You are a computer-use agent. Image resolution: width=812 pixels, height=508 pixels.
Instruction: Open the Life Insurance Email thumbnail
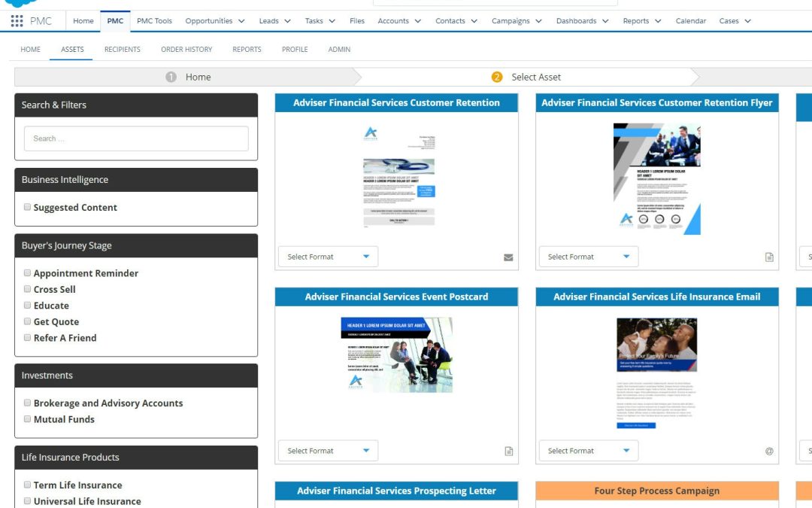(x=656, y=373)
